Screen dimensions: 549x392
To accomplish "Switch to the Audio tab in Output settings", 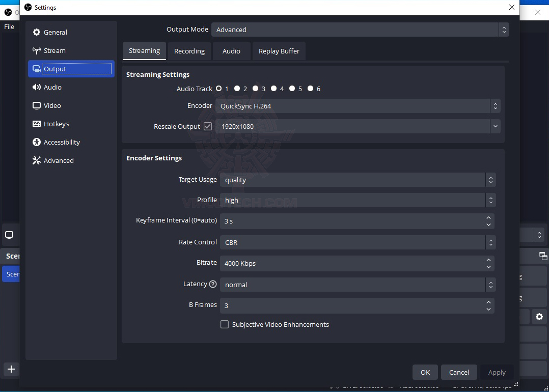I will (x=231, y=51).
